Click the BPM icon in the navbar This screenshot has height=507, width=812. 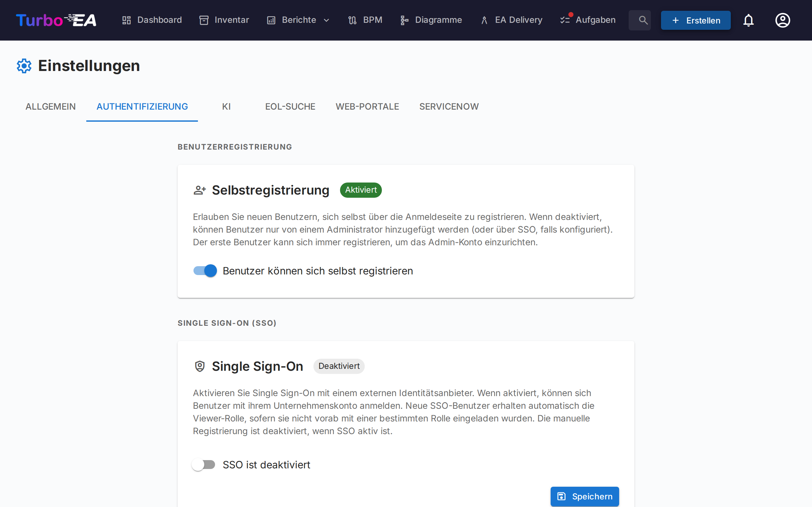coord(352,20)
